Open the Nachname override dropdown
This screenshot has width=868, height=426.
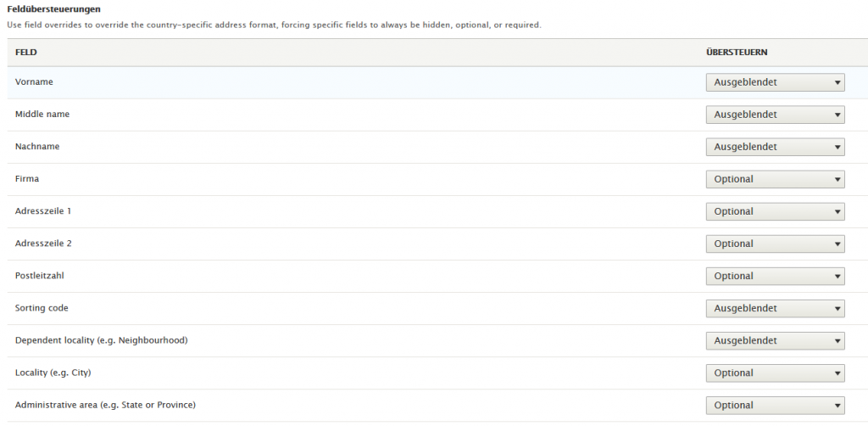[x=775, y=147]
